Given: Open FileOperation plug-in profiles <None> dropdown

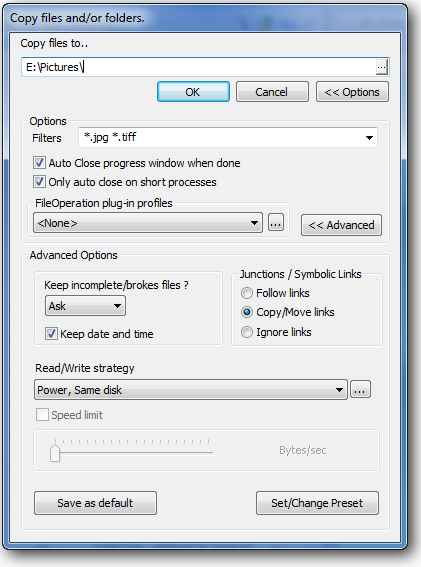Looking at the screenshot, I should [148, 223].
